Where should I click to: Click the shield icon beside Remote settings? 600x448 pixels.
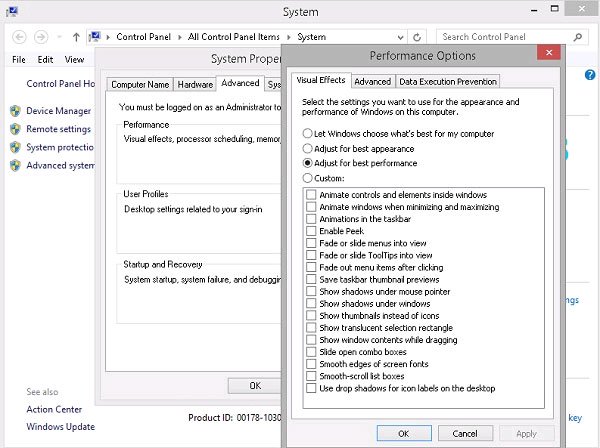(x=15, y=129)
